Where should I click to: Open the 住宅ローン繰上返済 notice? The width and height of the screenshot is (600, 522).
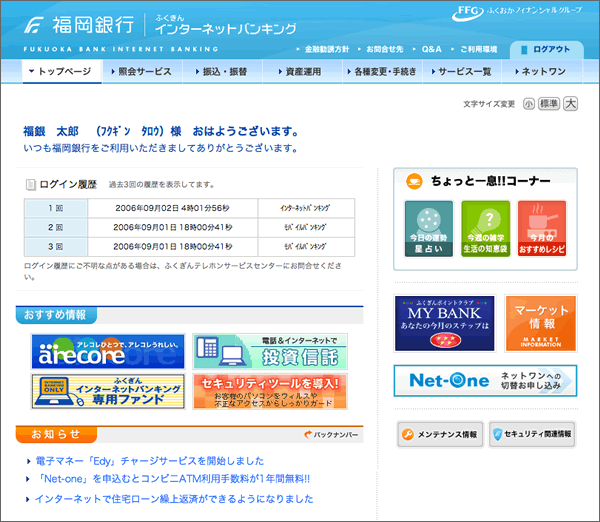pyautogui.click(x=174, y=499)
